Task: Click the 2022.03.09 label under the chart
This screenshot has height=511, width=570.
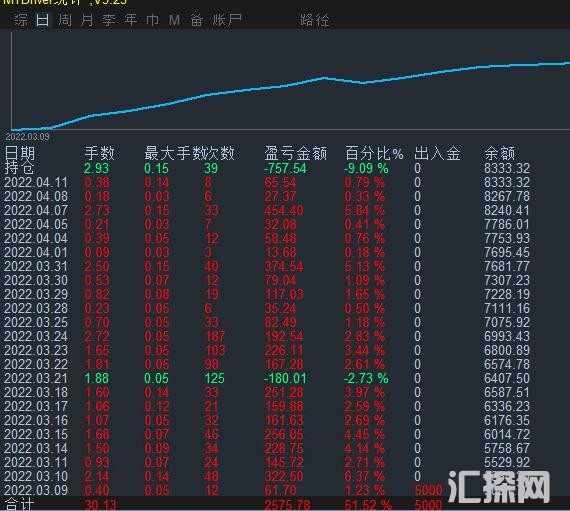Action: [27, 137]
